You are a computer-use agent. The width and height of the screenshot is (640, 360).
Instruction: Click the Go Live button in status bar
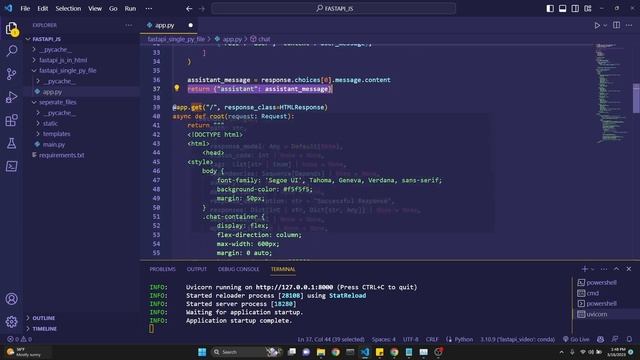pos(576,339)
